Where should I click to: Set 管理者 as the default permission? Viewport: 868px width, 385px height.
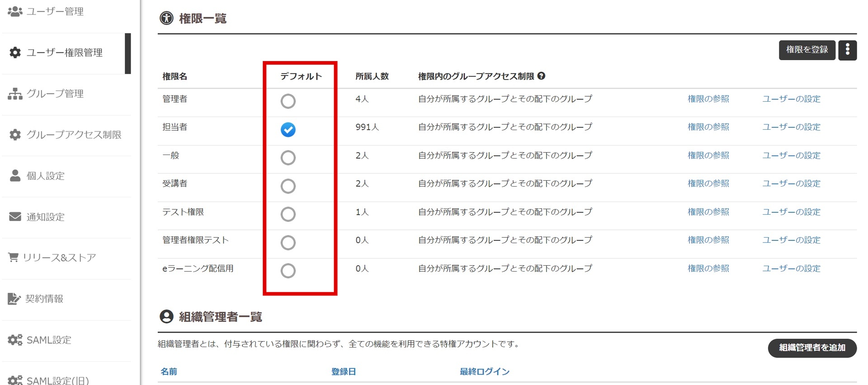tap(288, 101)
